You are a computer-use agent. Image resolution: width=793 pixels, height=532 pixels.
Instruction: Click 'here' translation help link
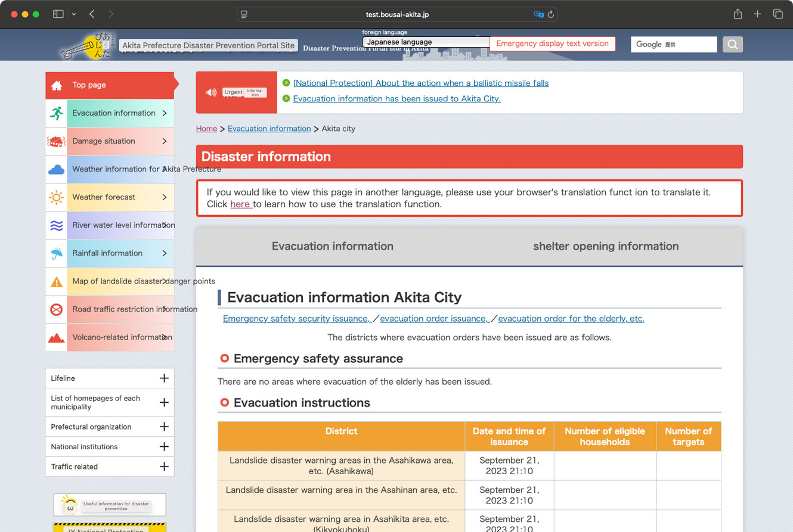coord(240,204)
